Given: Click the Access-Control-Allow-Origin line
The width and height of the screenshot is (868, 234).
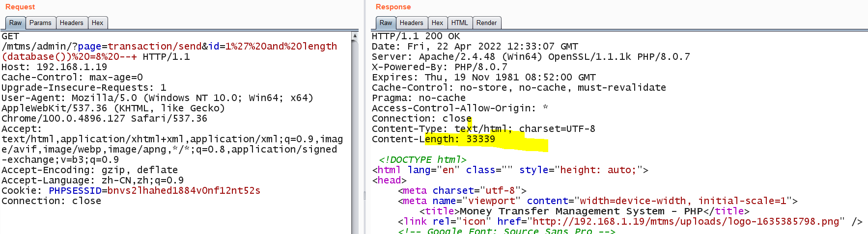Looking at the screenshot, I should (460, 108).
